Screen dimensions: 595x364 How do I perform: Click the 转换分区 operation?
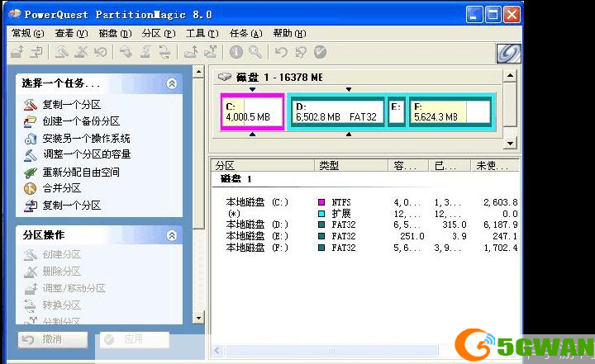click(61, 305)
